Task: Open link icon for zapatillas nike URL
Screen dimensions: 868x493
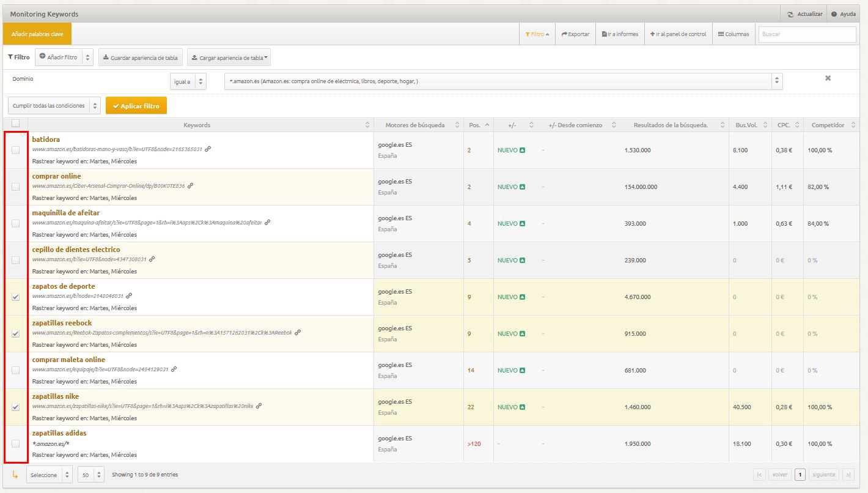Action: (259, 406)
